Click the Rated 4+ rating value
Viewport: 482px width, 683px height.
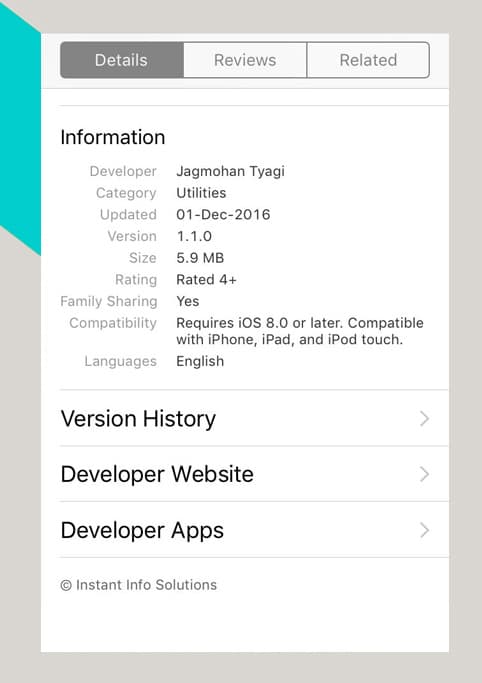click(x=206, y=279)
